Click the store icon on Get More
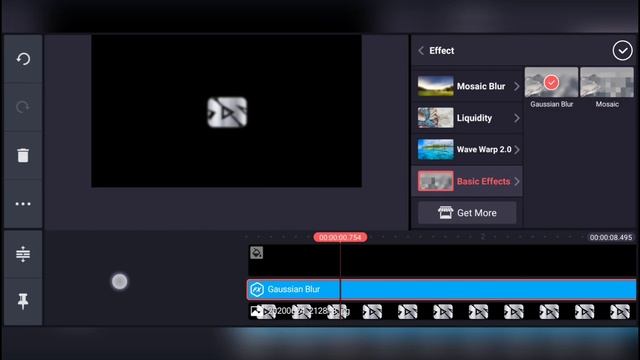The height and width of the screenshot is (360, 640). (445, 213)
